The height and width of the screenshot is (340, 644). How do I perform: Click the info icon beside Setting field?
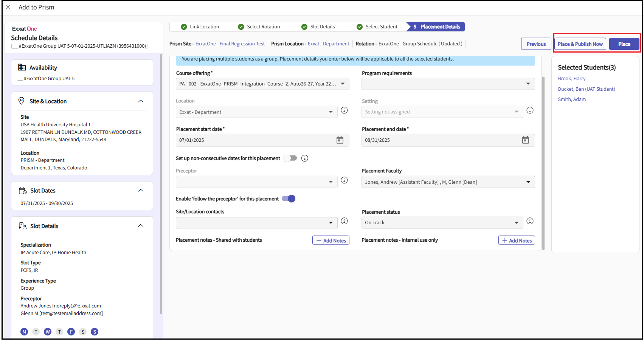click(x=530, y=110)
